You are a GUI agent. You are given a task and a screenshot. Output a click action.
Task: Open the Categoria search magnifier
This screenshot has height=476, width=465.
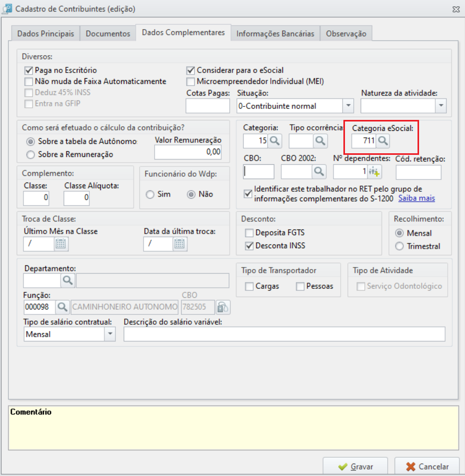pyautogui.click(x=275, y=141)
